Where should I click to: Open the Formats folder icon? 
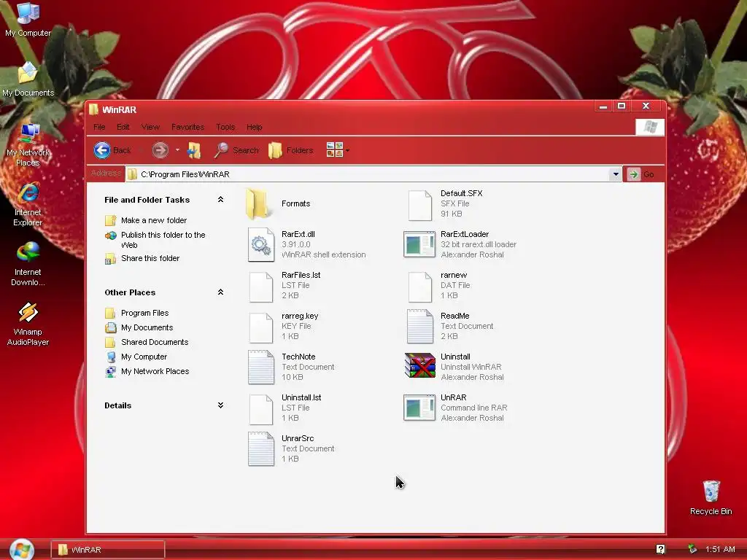258,204
